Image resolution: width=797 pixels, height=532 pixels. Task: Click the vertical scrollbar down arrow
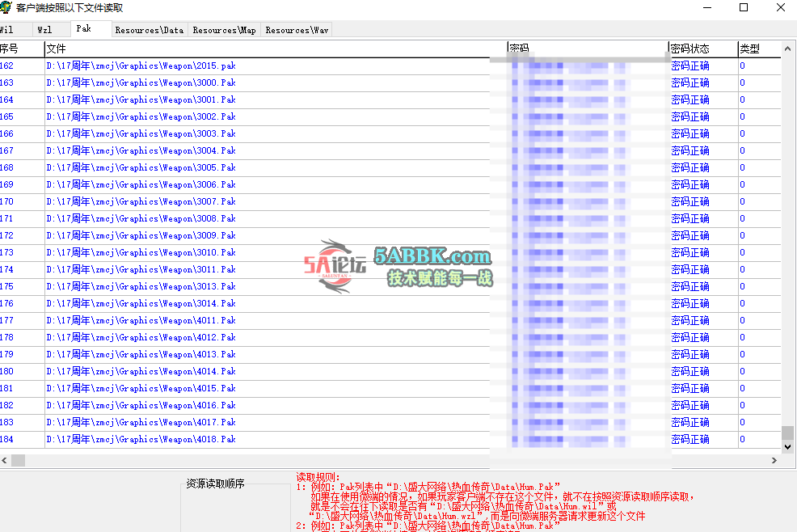point(787,447)
